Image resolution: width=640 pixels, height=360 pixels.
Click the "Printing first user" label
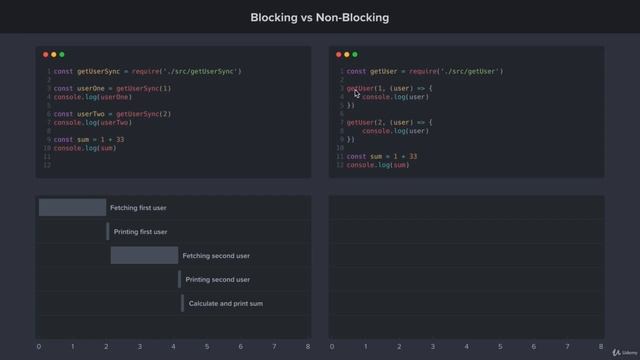click(140, 232)
